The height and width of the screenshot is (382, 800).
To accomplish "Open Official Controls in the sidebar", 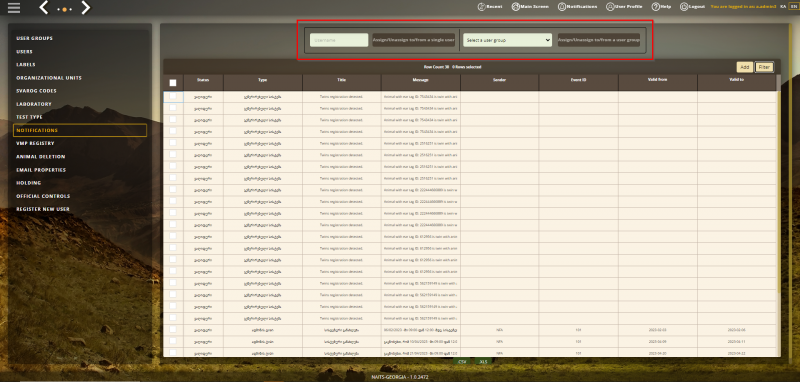I will (43, 196).
